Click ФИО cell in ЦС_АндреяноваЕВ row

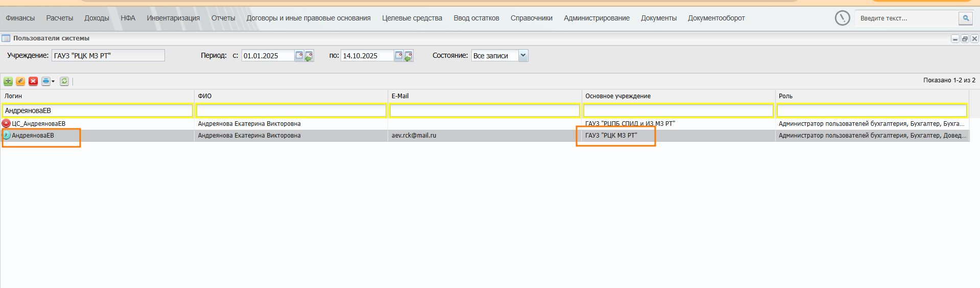pyautogui.click(x=291, y=123)
